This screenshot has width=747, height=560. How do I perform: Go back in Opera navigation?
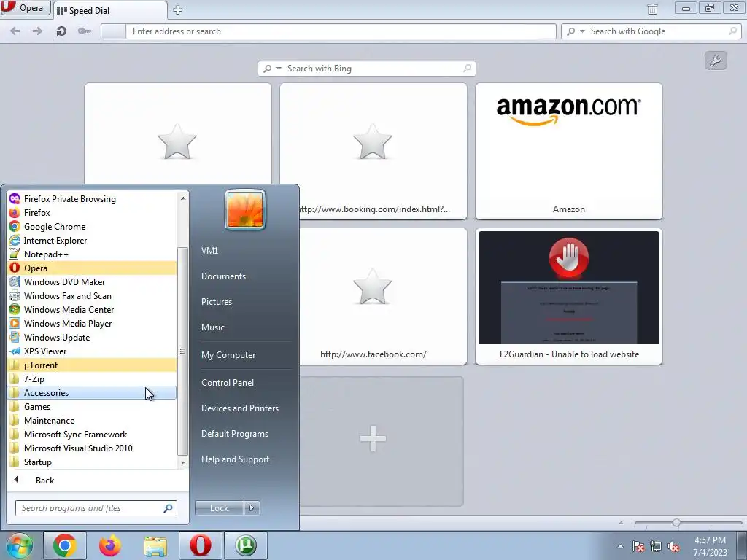(15, 31)
